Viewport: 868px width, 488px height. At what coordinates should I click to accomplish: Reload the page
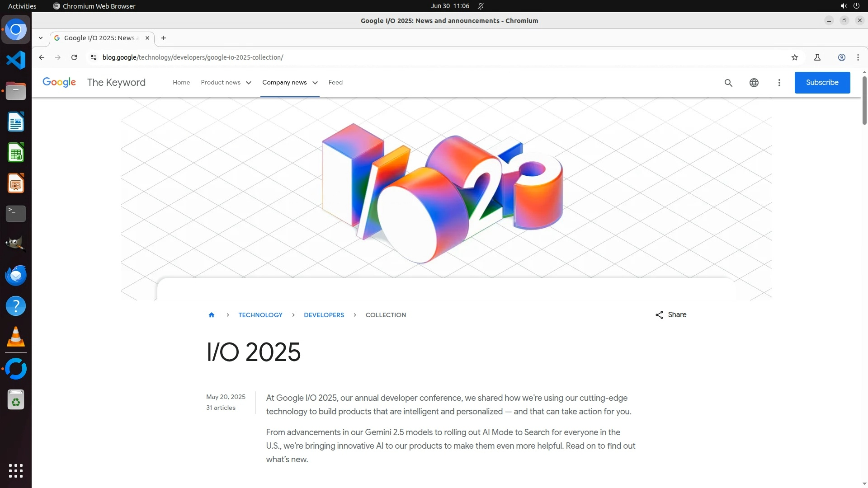pos(74,57)
